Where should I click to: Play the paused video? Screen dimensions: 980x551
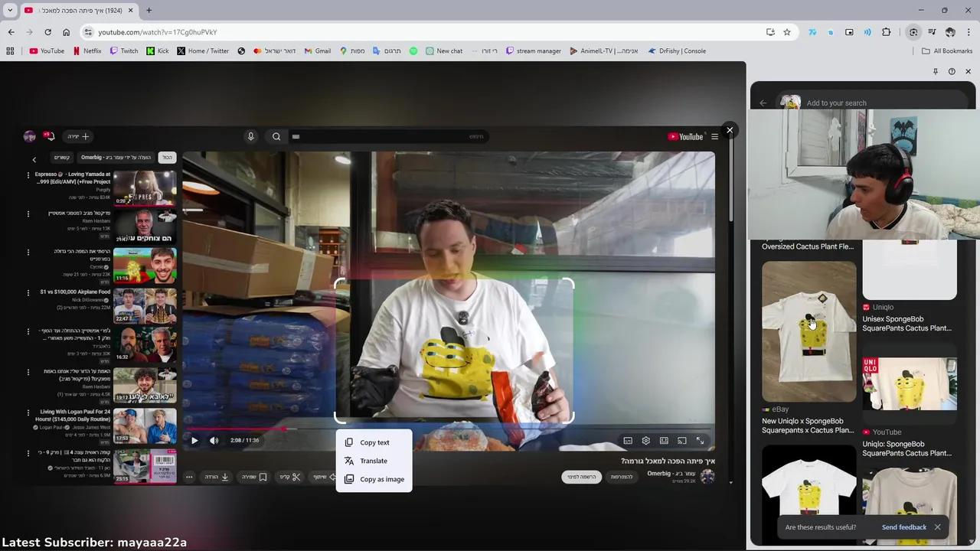click(x=194, y=440)
